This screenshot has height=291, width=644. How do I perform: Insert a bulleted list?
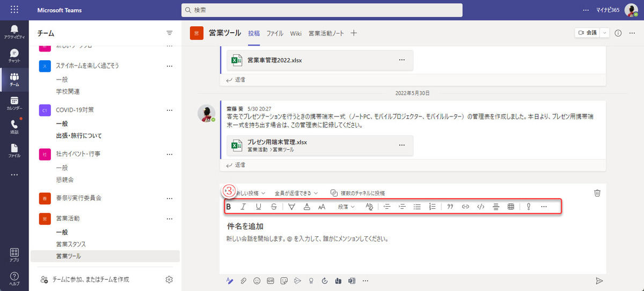417,206
